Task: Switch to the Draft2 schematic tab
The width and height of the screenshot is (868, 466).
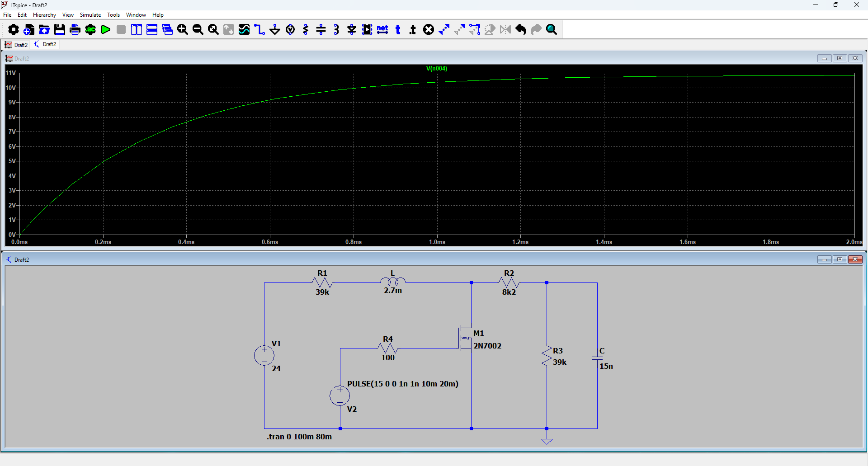Action: (x=46, y=44)
